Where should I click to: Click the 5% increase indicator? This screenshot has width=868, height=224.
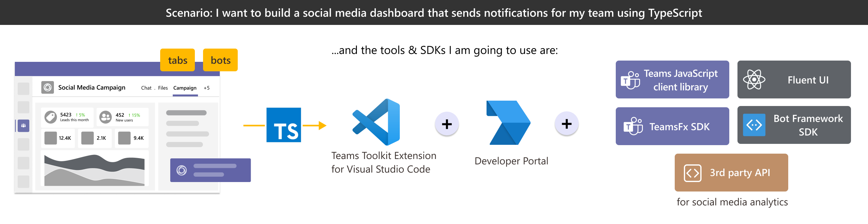pyautogui.click(x=80, y=115)
